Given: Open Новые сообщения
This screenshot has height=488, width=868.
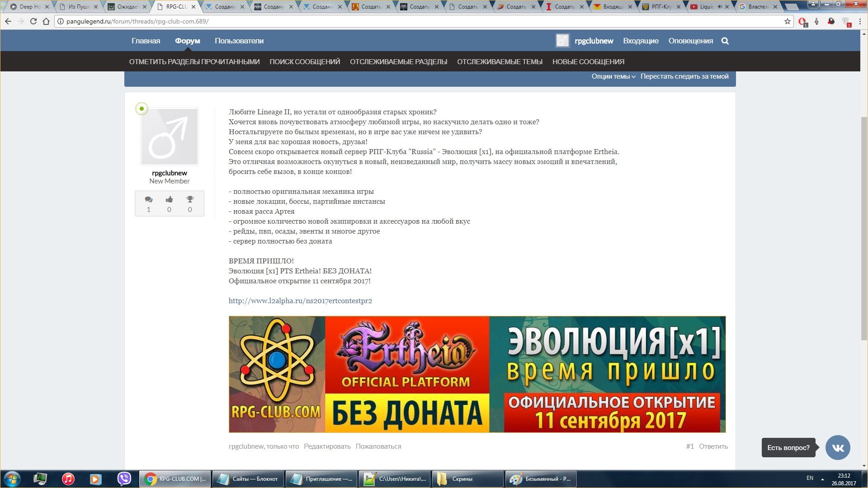Looking at the screenshot, I should coord(588,61).
